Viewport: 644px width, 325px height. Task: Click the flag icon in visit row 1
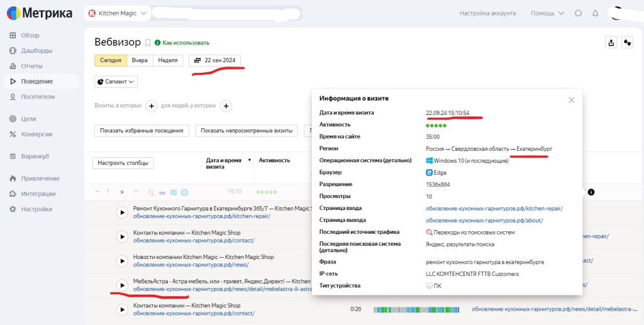pos(136,192)
